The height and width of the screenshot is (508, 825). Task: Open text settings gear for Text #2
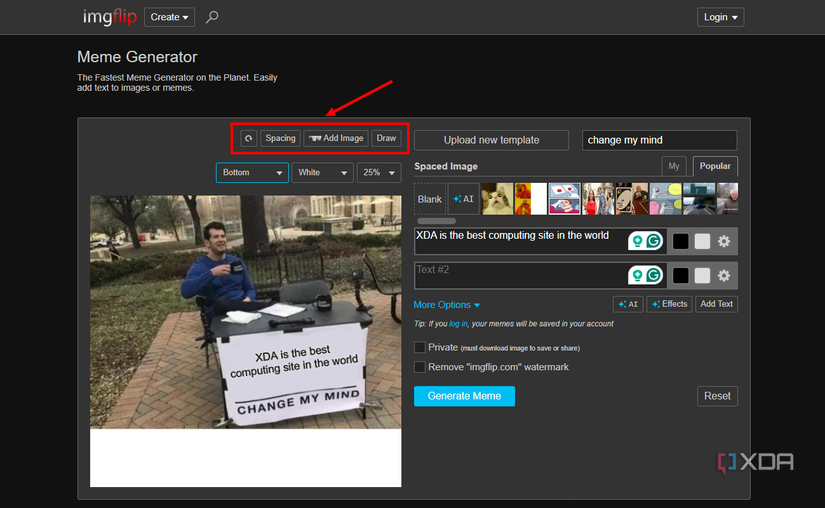[724, 276]
